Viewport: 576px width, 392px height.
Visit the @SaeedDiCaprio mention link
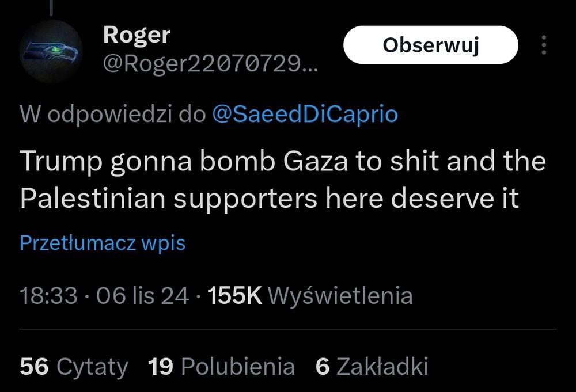click(305, 115)
